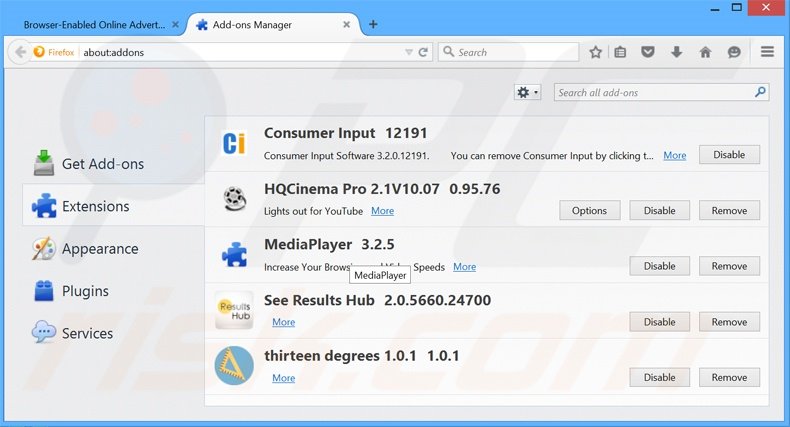Viewport: 790px width, 427px height.
Task: Close the Firefox window
Action: [766, 8]
